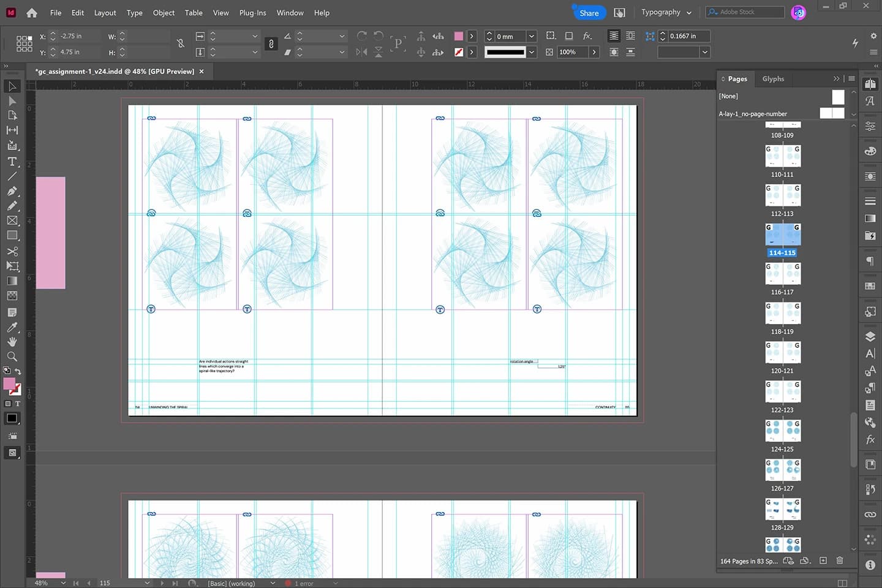
Task: Open the opacity flyout arrow
Action: tap(594, 52)
